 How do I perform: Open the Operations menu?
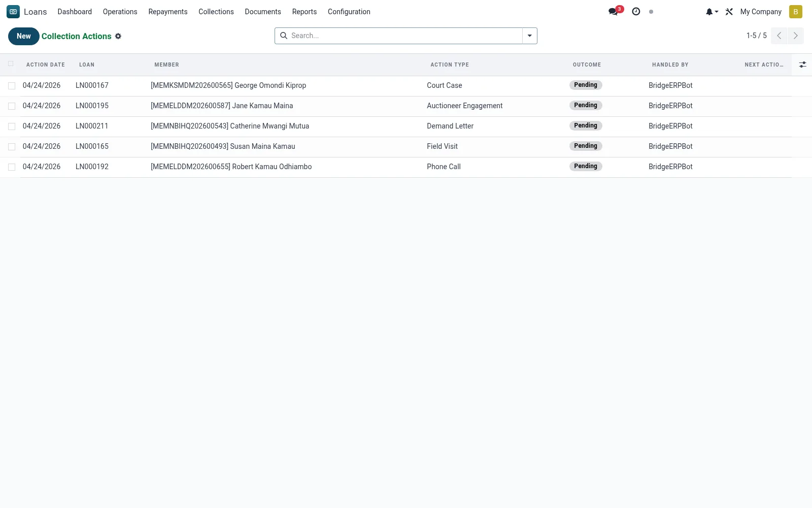(120, 12)
